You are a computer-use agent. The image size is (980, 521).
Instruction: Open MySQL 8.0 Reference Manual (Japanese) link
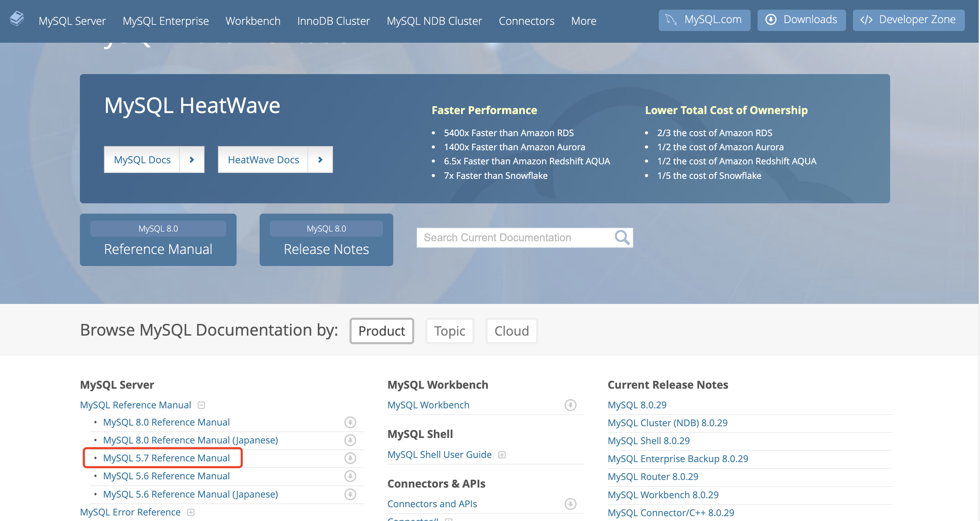coord(191,440)
